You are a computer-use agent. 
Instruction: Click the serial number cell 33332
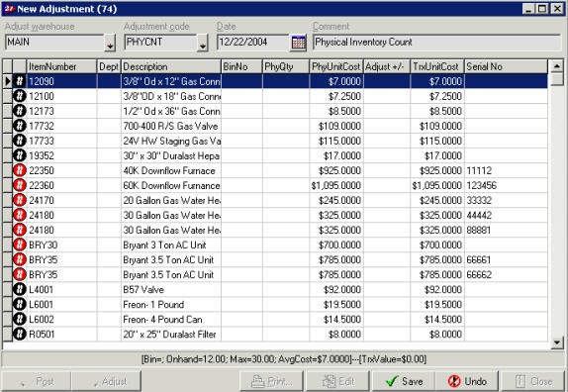pyautogui.click(x=506, y=200)
